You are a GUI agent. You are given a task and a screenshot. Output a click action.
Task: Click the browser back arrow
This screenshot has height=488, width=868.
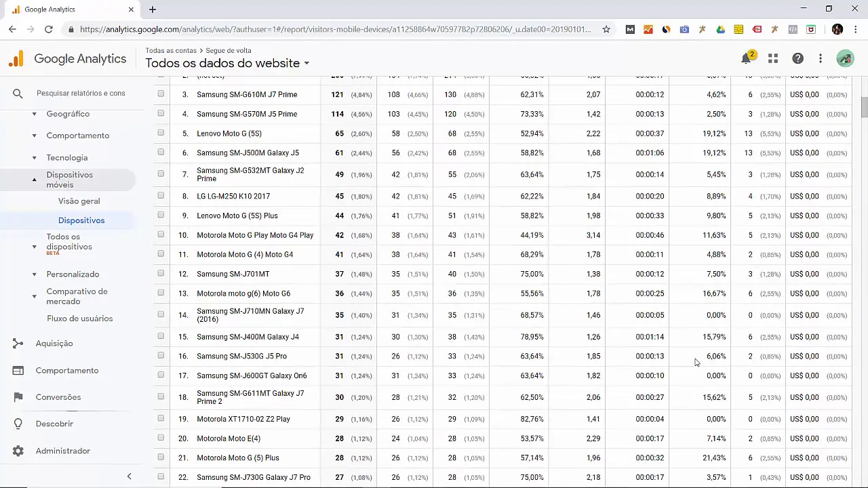pos(12,29)
